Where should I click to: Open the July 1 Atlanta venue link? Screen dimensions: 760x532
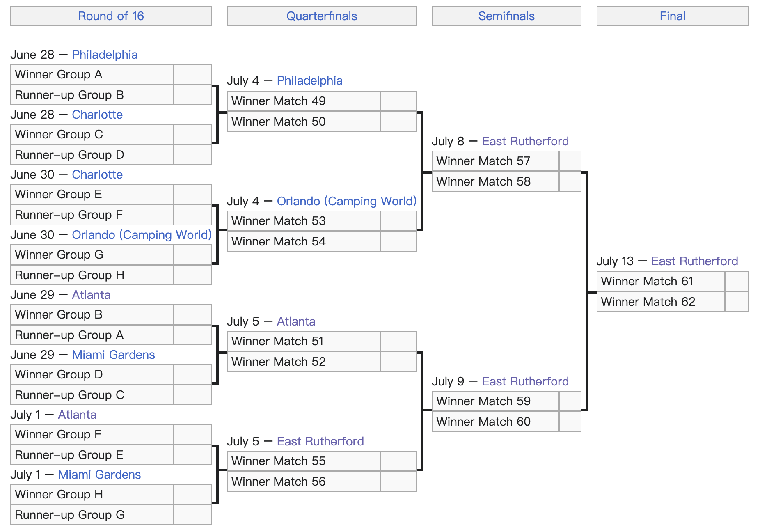click(77, 415)
